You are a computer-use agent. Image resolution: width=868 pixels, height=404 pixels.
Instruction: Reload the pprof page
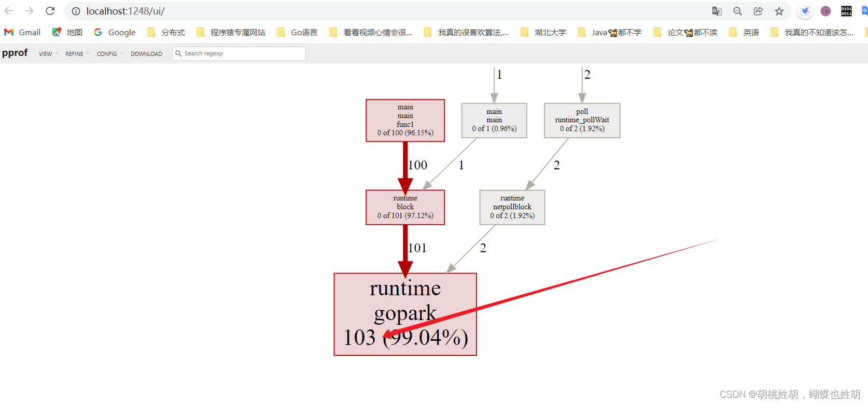click(50, 11)
